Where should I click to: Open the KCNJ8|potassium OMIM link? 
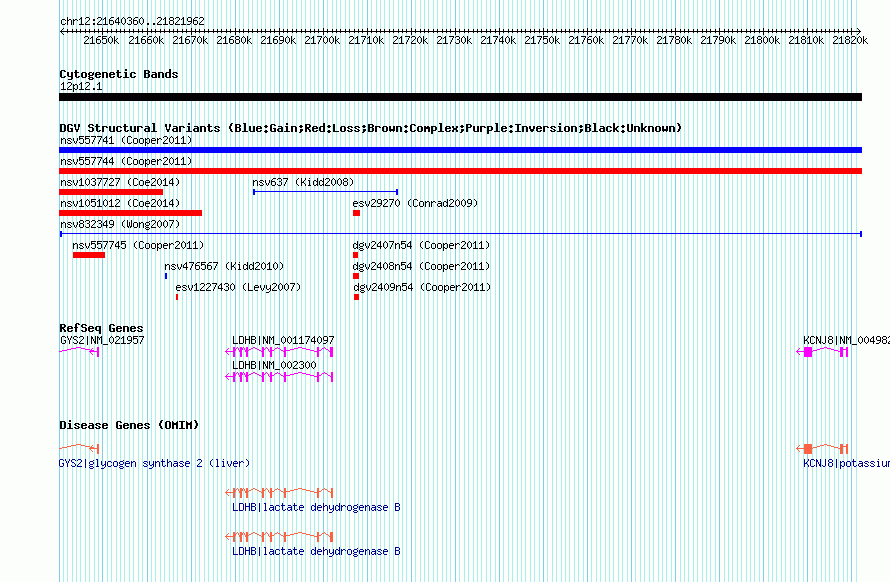point(846,463)
